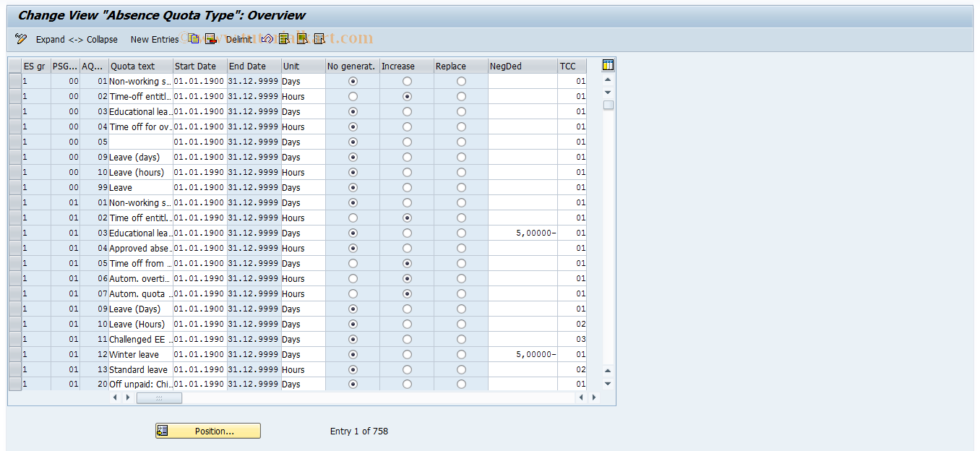Click Quota text cell 'Challenged EE ..'
The height and width of the screenshot is (451, 980).
click(141, 339)
